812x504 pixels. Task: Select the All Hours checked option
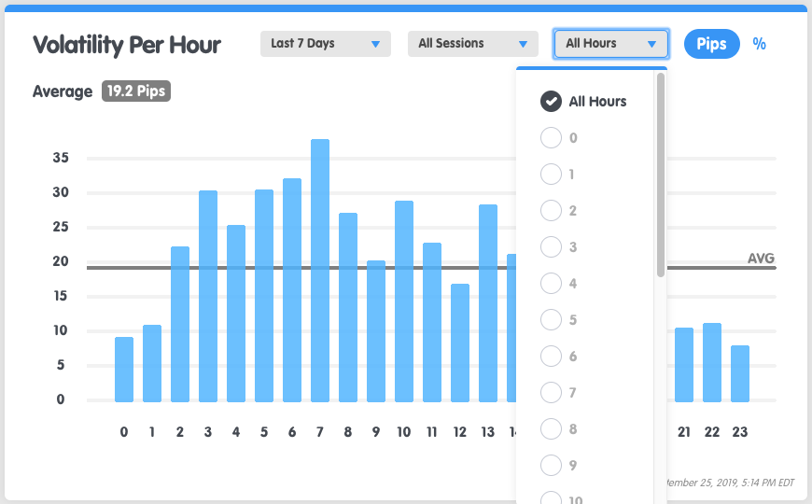[583, 102]
